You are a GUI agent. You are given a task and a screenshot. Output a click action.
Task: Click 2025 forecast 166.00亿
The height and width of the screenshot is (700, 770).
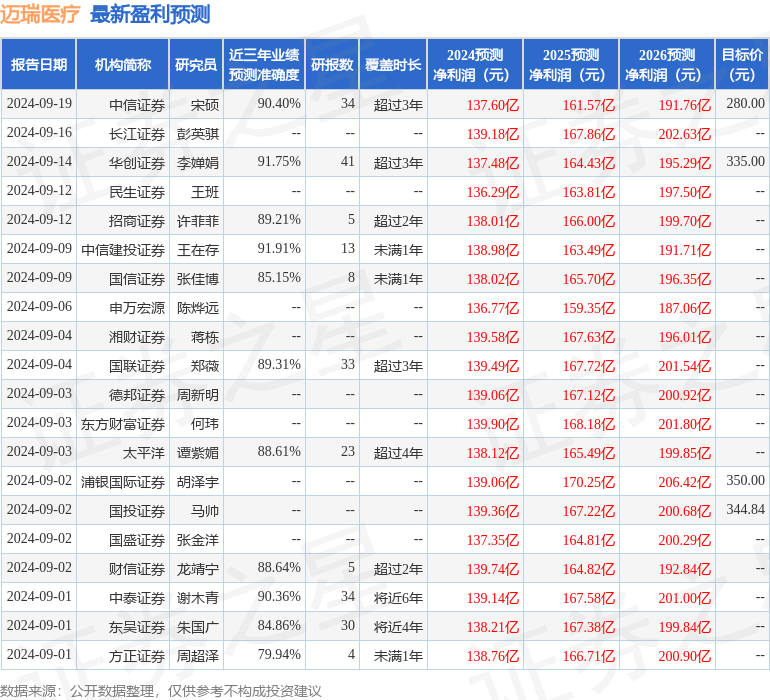(x=589, y=221)
